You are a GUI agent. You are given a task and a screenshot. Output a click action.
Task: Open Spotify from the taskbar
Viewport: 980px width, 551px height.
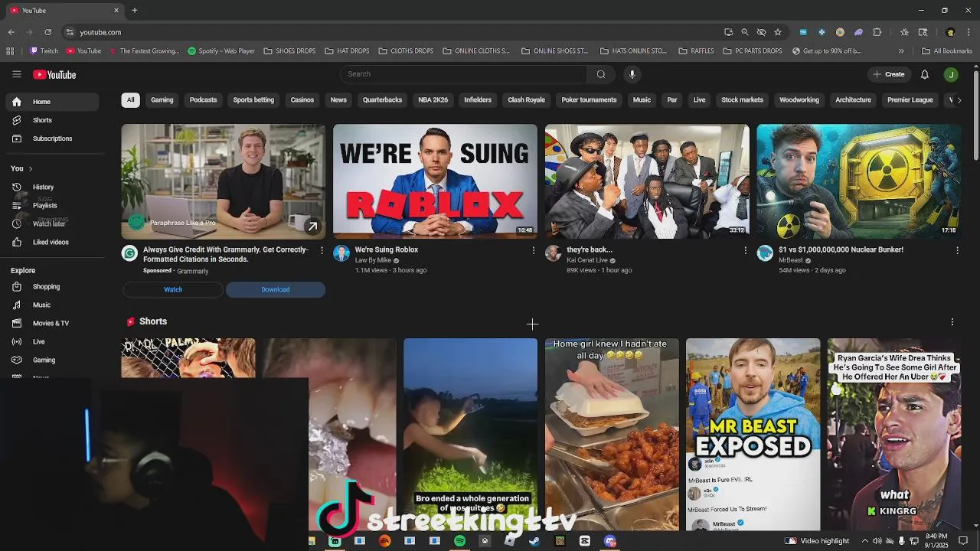tap(459, 541)
